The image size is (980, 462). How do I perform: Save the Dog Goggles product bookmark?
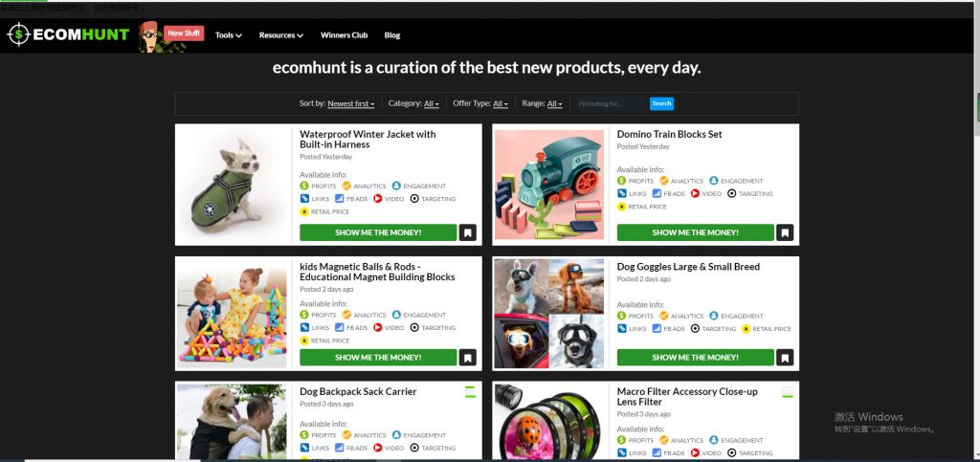[785, 358]
